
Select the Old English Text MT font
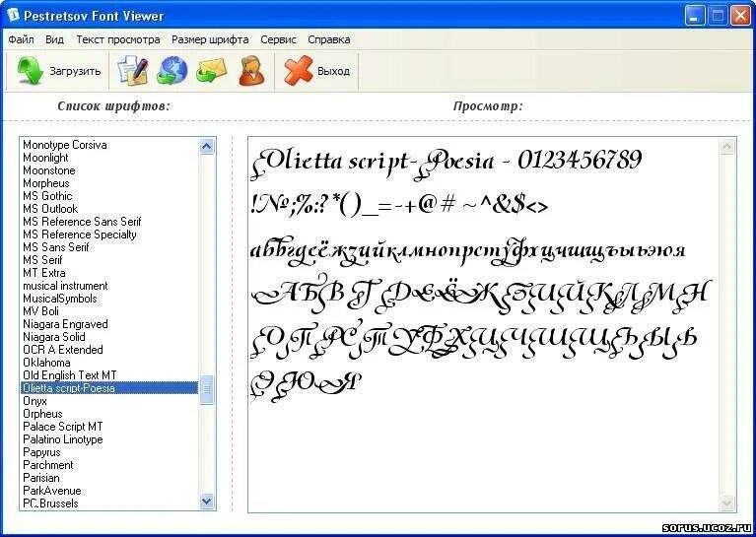click(x=109, y=375)
